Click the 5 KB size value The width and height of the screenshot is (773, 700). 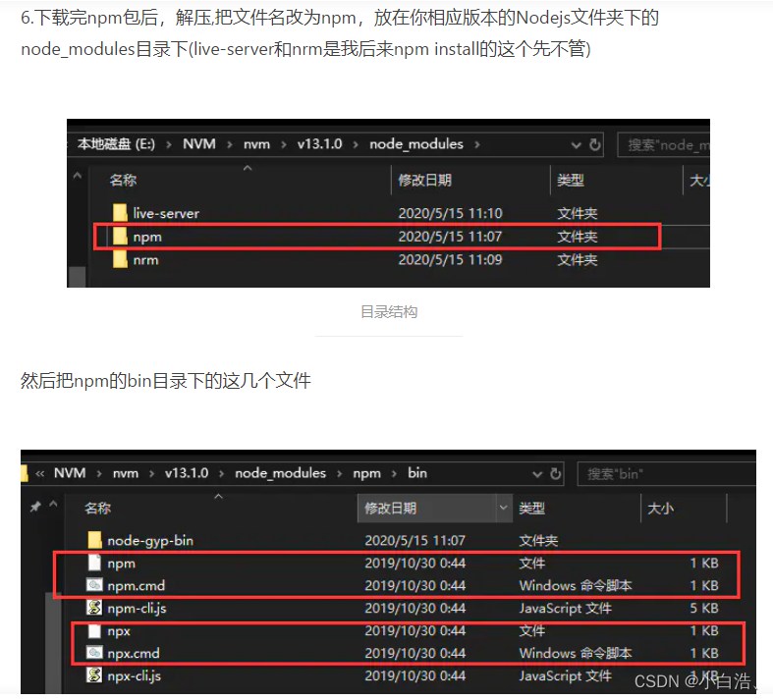pos(704,608)
